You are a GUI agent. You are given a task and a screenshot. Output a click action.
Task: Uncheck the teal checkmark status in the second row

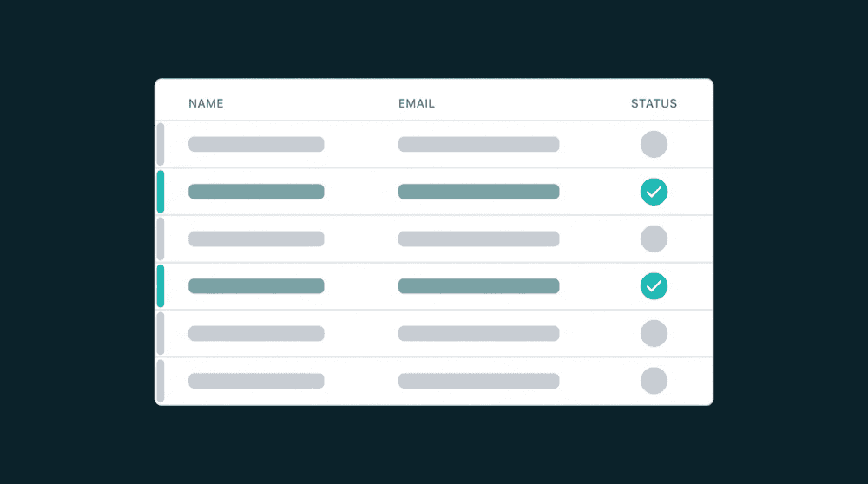point(654,192)
